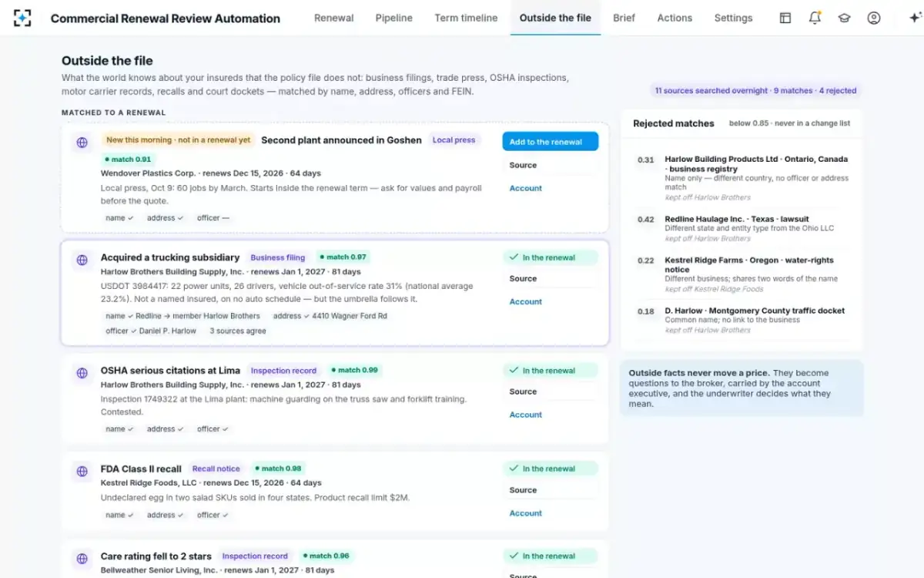Click the match 0.91 badge
The image size is (924, 578).
pos(128,160)
